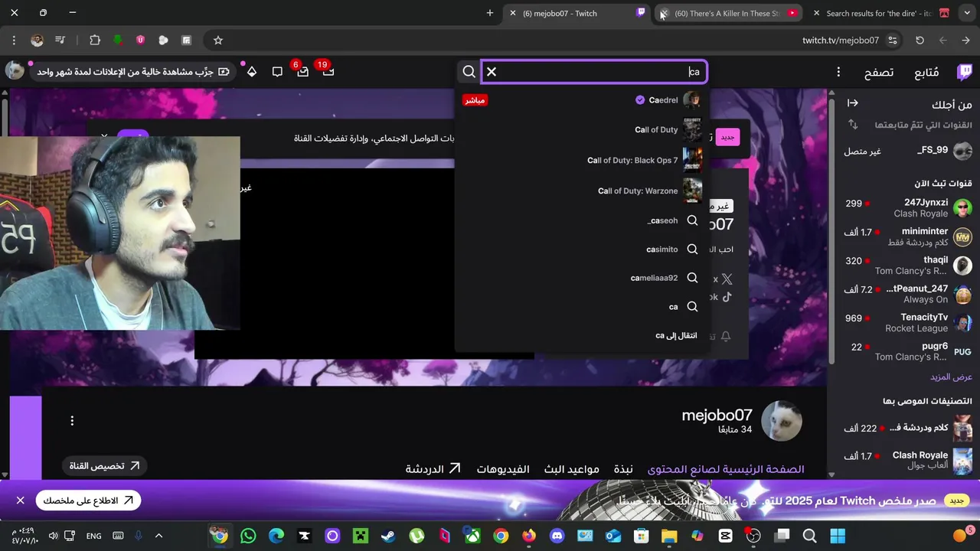
Task: Select Call of Duty suggestion
Action: [x=582, y=130]
